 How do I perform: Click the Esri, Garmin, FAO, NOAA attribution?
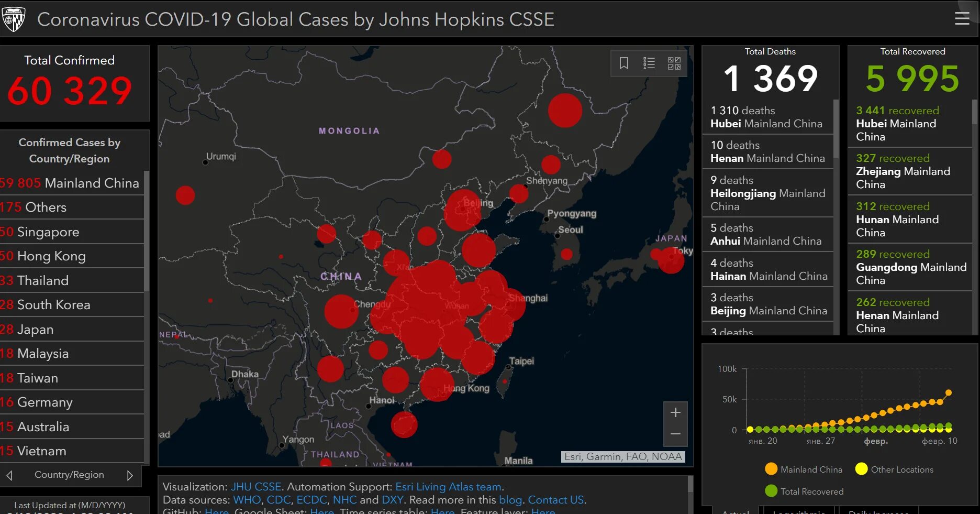(x=623, y=456)
